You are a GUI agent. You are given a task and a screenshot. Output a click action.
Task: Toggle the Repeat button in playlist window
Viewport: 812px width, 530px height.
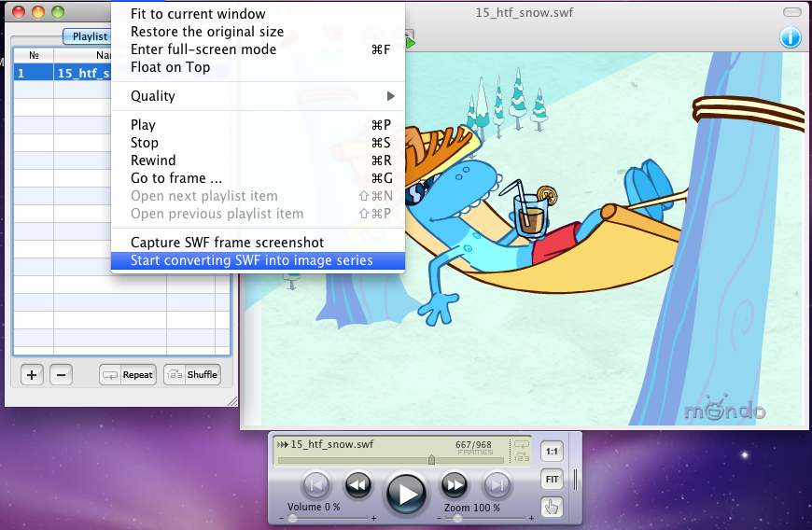pyautogui.click(x=128, y=375)
